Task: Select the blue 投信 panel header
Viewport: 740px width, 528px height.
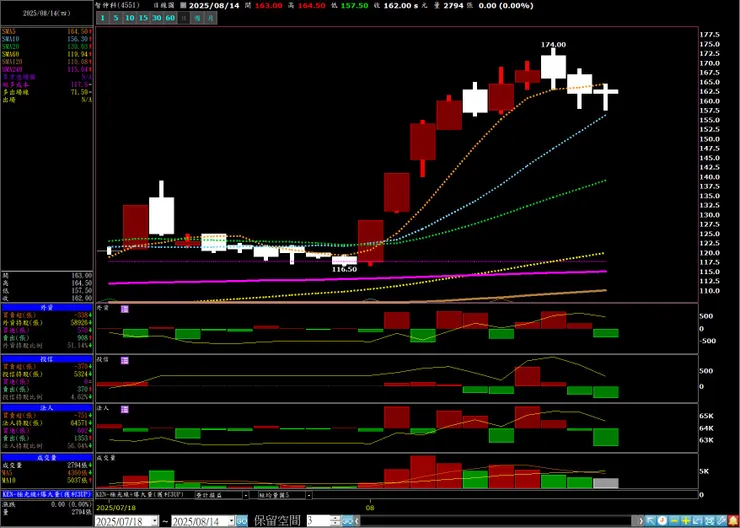Action: [47, 359]
